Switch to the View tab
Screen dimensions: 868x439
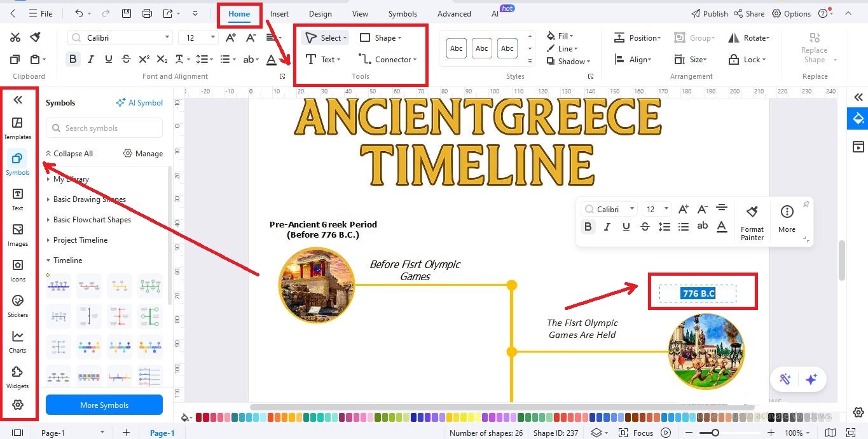click(x=360, y=13)
